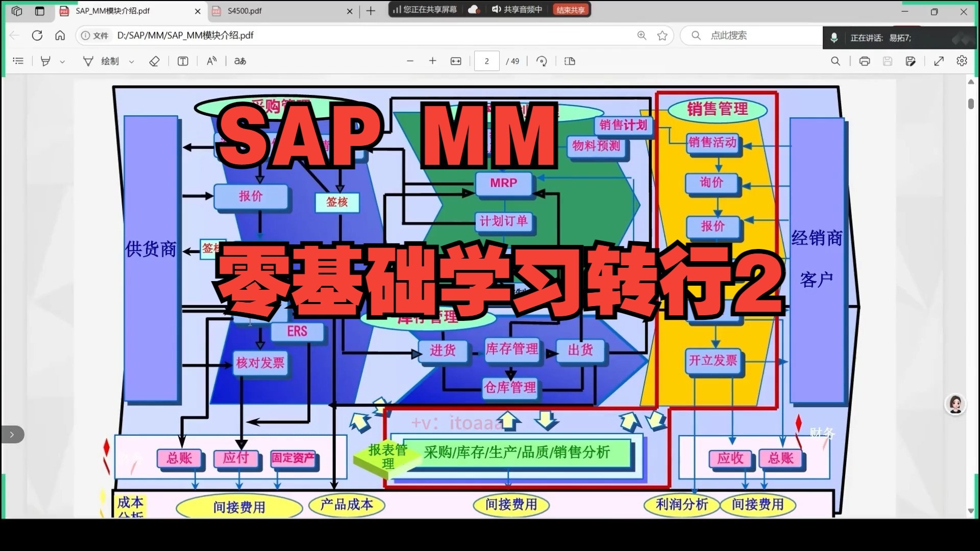Go to the browser home page
Viewport: 980px width, 551px height.
(60, 35)
